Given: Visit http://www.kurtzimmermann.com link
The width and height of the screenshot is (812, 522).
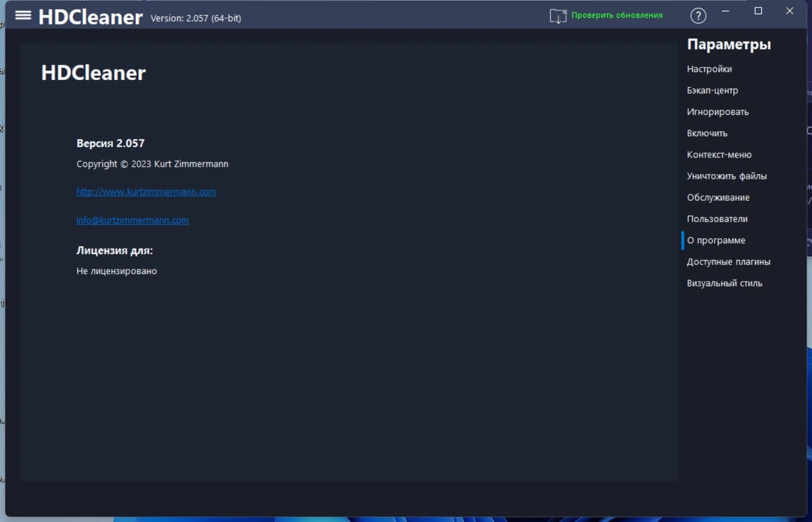Looking at the screenshot, I should [146, 192].
